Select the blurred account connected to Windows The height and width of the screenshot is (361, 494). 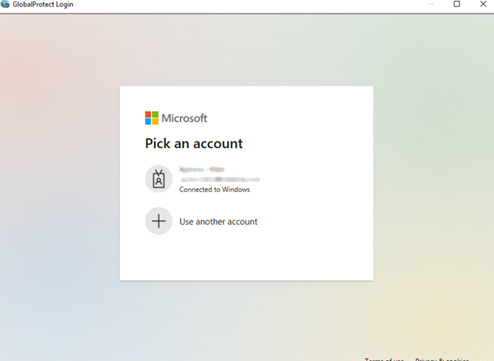246,179
